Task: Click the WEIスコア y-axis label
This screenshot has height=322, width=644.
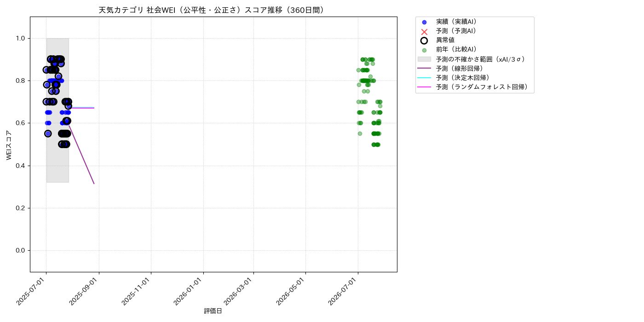Action: click(x=9, y=145)
